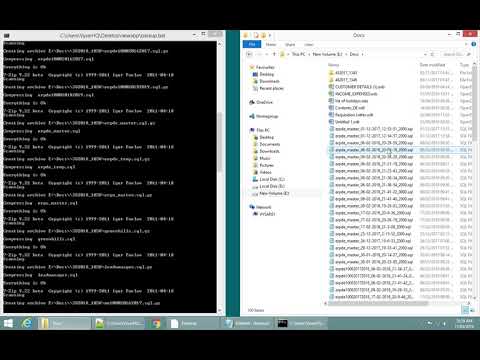
Task: Switch to the Share ribbon tab
Action: point(290,44)
